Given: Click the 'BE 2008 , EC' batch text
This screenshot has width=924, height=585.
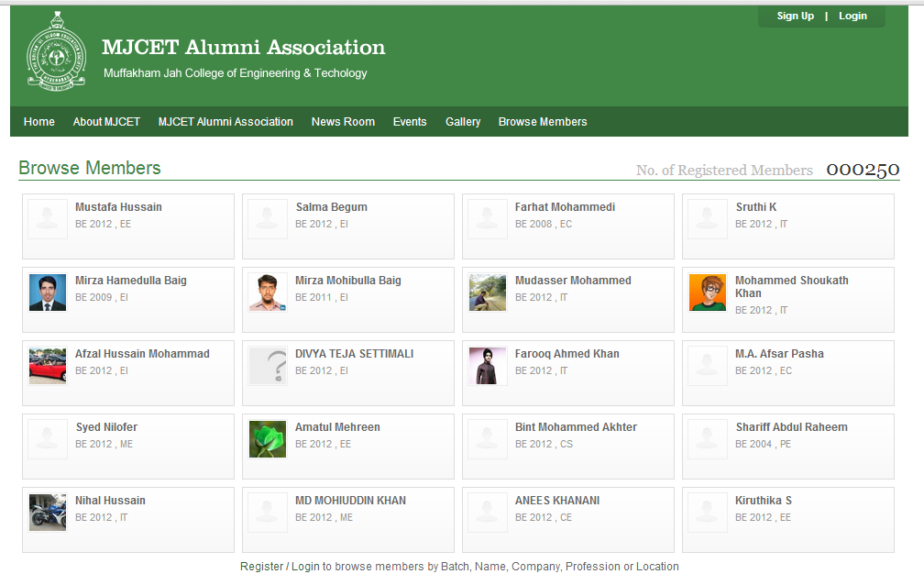Looking at the screenshot, I should coord(544,224).
